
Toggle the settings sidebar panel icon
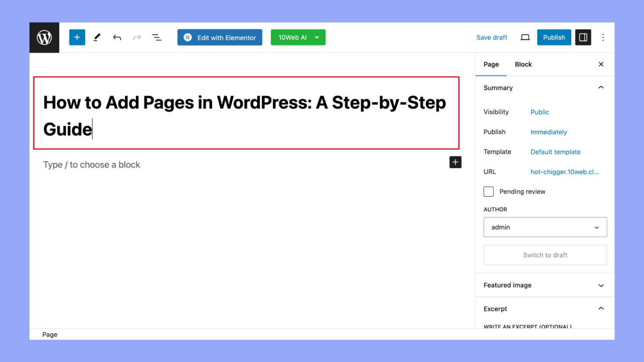click(583, 37)
